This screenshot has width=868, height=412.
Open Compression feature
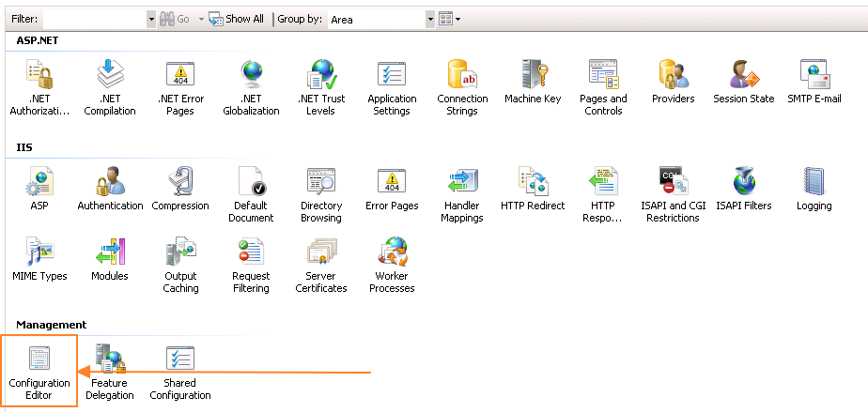coord(180,189)
